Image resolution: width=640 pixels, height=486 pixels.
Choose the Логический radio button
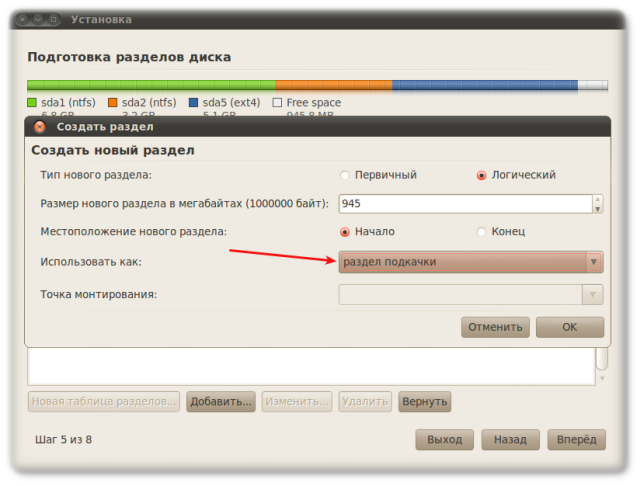[x=482, y=175]
